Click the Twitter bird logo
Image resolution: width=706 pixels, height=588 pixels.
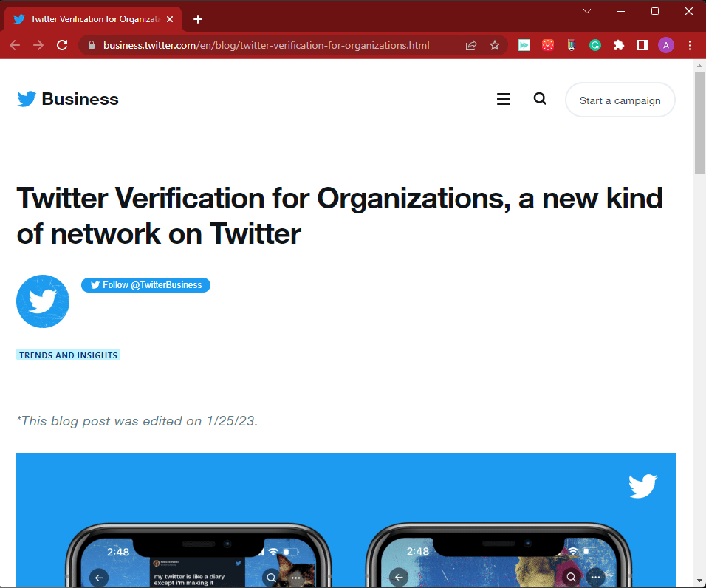[x=27, y=99]
